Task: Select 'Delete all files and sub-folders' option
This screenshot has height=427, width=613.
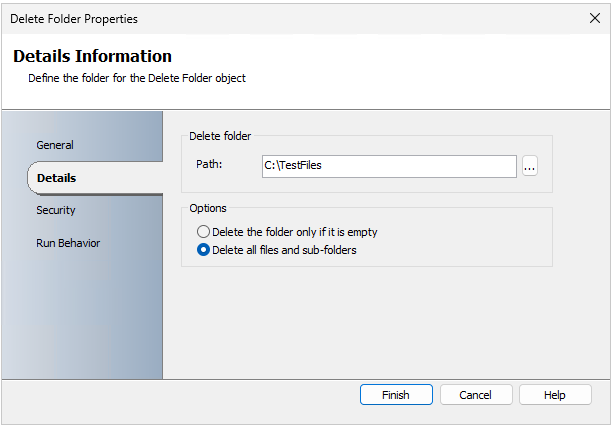Action: pyautogui.click(x=203, y=250)
